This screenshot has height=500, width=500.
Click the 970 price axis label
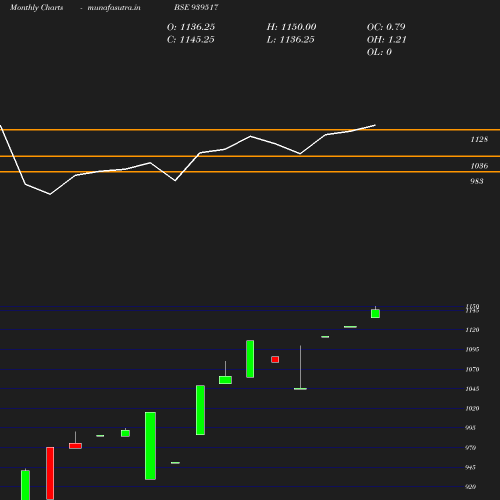(x=470, y=448)
